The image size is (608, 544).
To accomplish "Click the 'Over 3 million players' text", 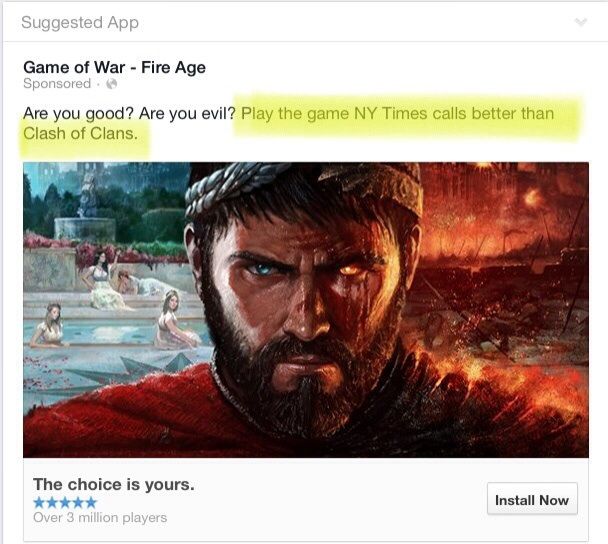I will click(100, 518).
